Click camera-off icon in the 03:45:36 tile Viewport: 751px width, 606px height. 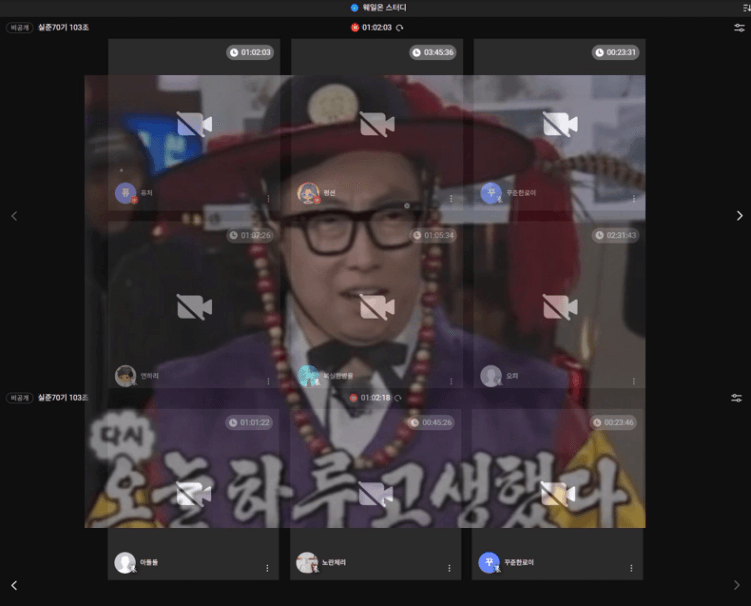pyautogui.click(x=377, y=124)
